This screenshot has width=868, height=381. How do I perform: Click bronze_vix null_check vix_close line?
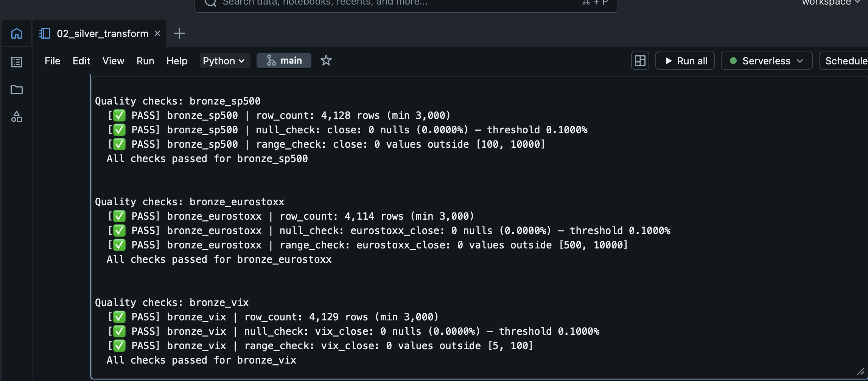[353, 331]
